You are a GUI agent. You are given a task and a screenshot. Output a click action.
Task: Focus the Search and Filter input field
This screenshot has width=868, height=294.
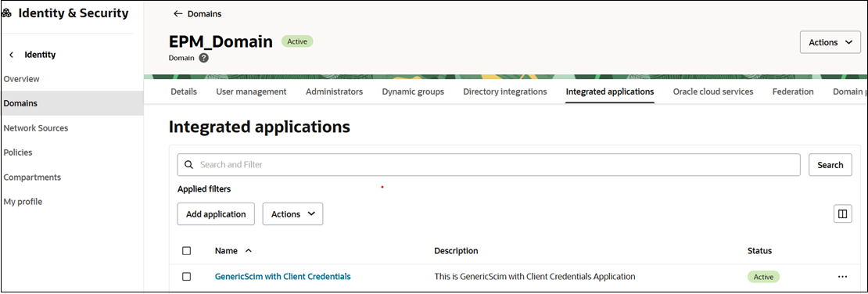(489, 164)
